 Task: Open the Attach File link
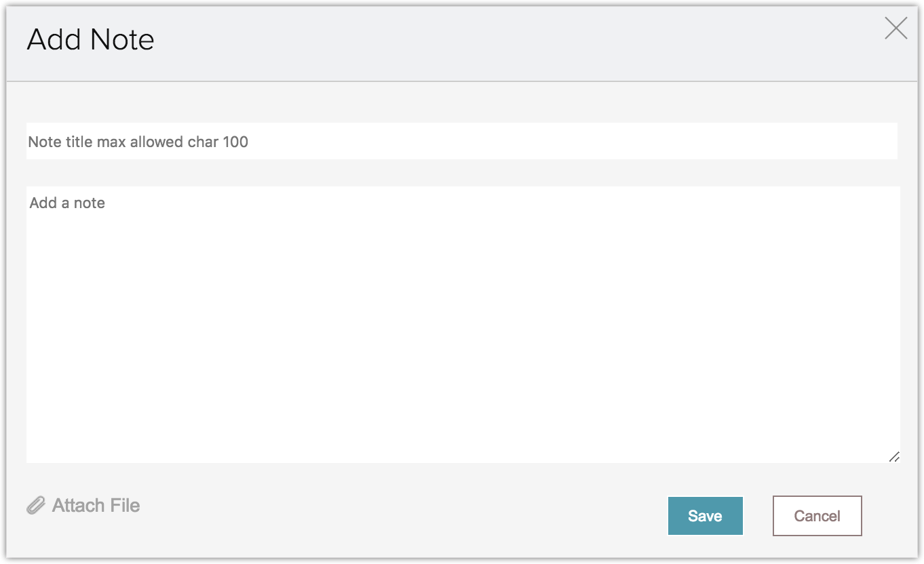point(96,506)
